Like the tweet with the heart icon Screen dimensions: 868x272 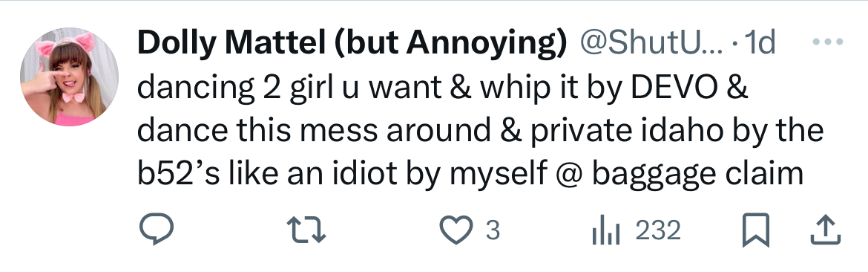pyautogui.click(x=456, y=230)
